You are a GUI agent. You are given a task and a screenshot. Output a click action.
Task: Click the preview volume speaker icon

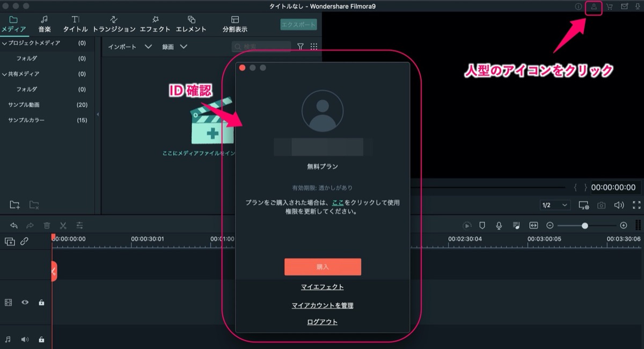[619, 205]
